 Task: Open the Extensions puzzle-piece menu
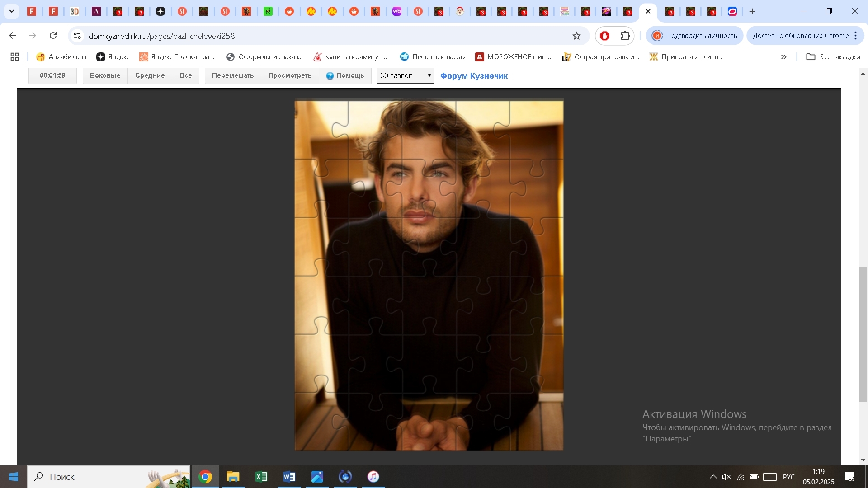(x=625, y=36)
